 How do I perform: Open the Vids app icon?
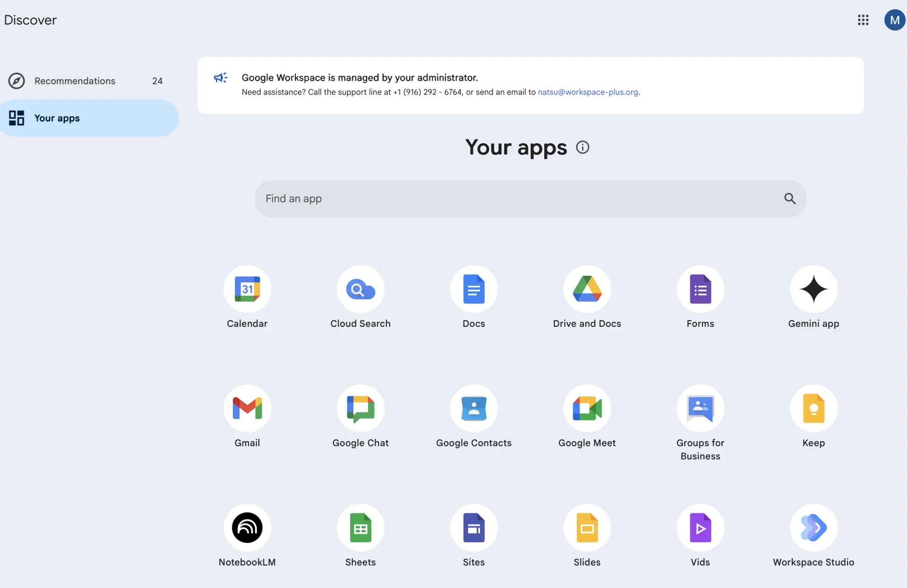(701, 528)
